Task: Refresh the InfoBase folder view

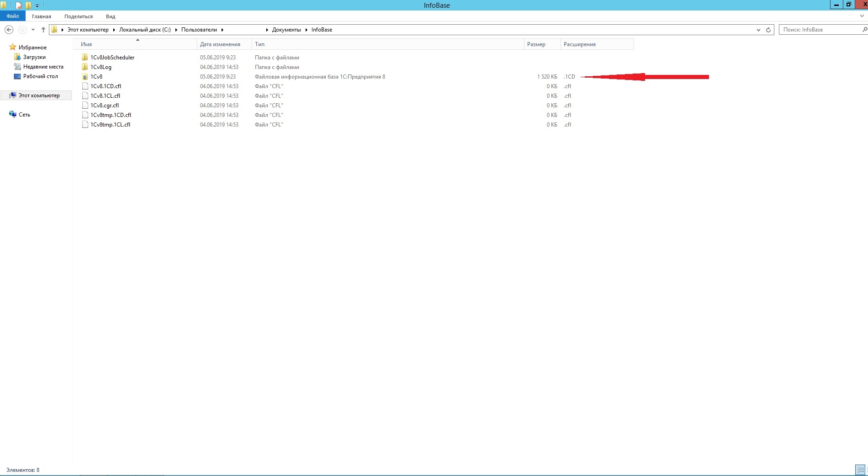Action: click(x=768, y=30)
